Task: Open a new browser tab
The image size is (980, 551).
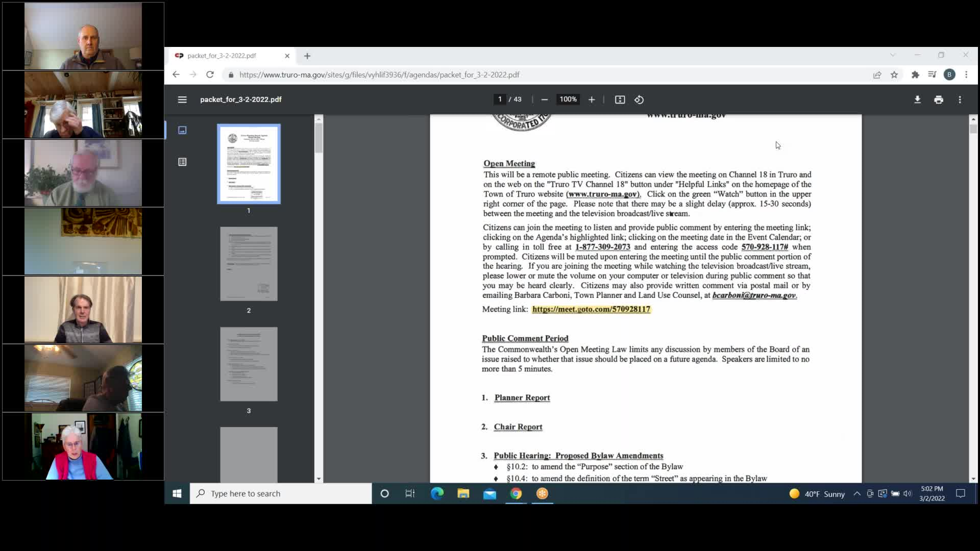Action: click(307, 56)
